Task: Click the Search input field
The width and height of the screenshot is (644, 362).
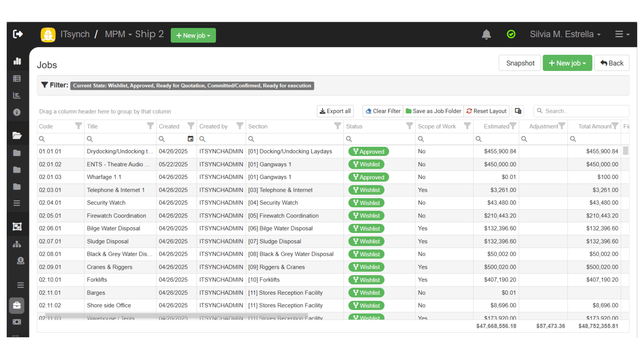Action: (x=584, y=111)
